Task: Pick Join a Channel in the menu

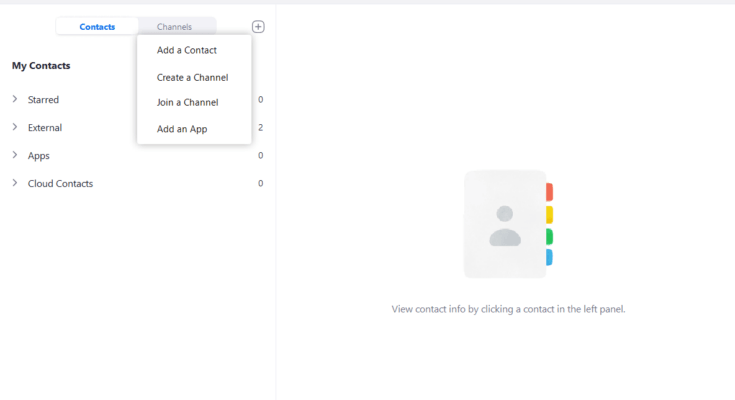Action: (x=187, y=102)
